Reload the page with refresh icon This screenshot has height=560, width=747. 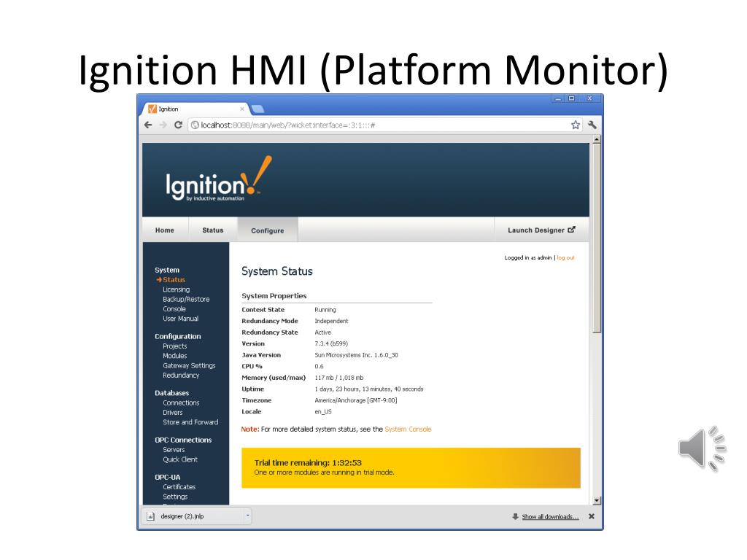tap(178, 125)
